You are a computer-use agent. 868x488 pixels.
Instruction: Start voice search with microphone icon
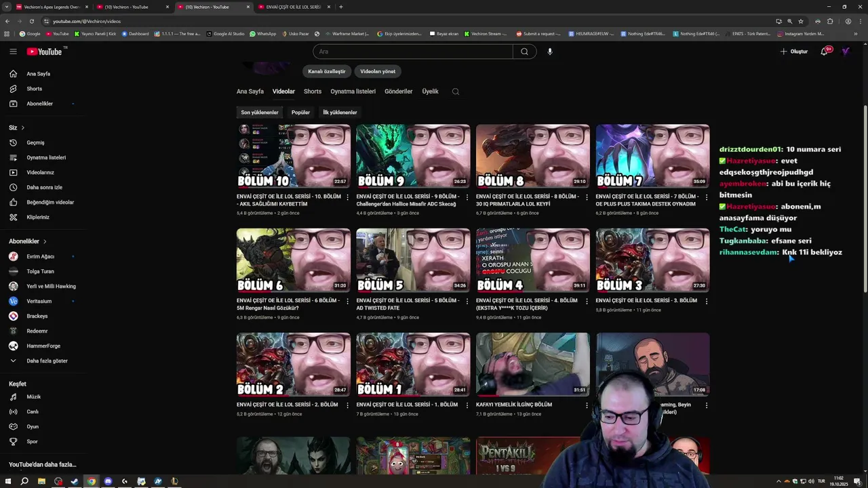click(x=550, y=52)
